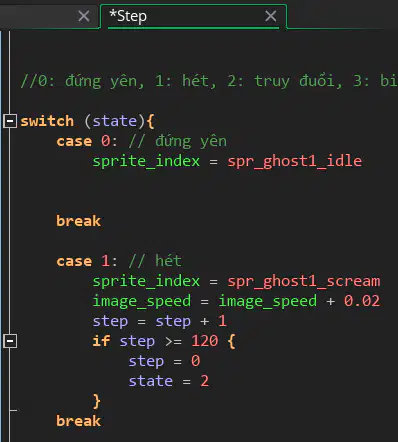Collapse the switch (state) code block
Screen dimensions: 398x442
(x=10, y=121)
